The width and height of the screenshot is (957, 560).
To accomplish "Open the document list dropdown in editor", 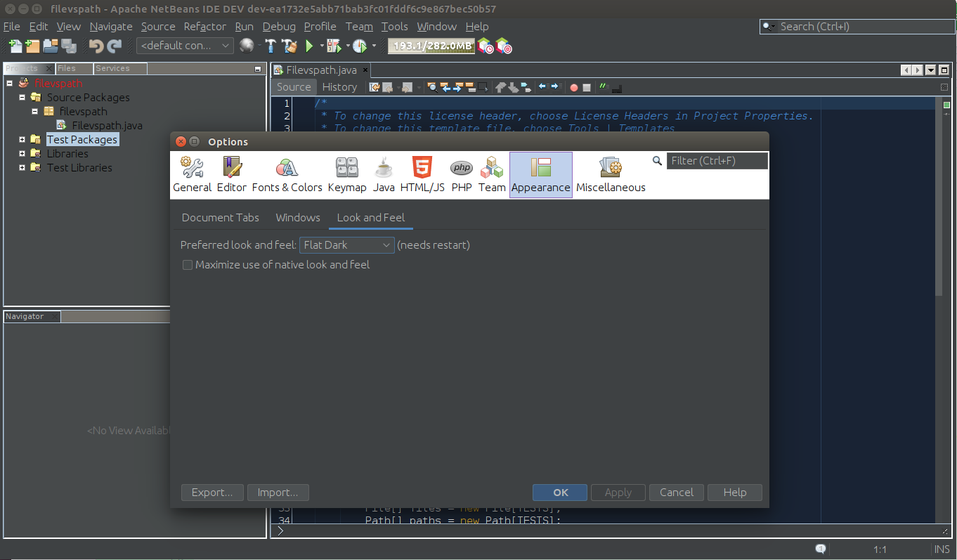I will pyautogui.click(x=931, y=70).
